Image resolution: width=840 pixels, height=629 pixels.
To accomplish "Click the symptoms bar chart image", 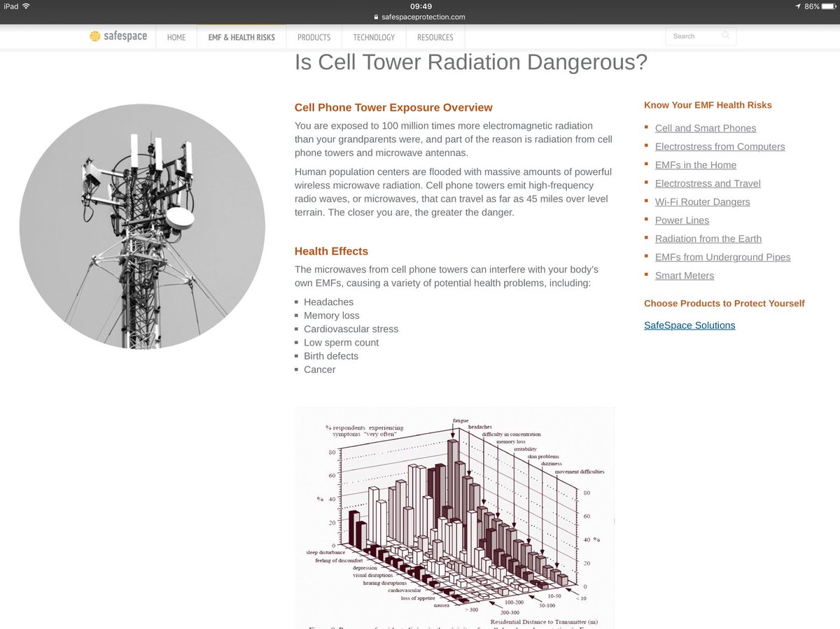I will (454, 517).
